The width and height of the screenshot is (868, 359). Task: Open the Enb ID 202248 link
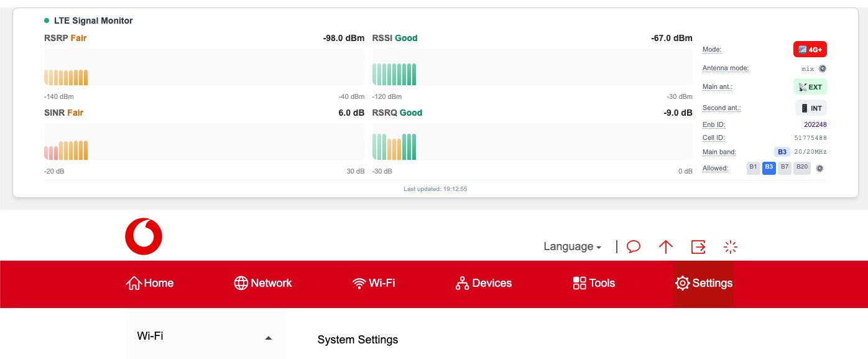pyautogui.click(x=815, y=124)
